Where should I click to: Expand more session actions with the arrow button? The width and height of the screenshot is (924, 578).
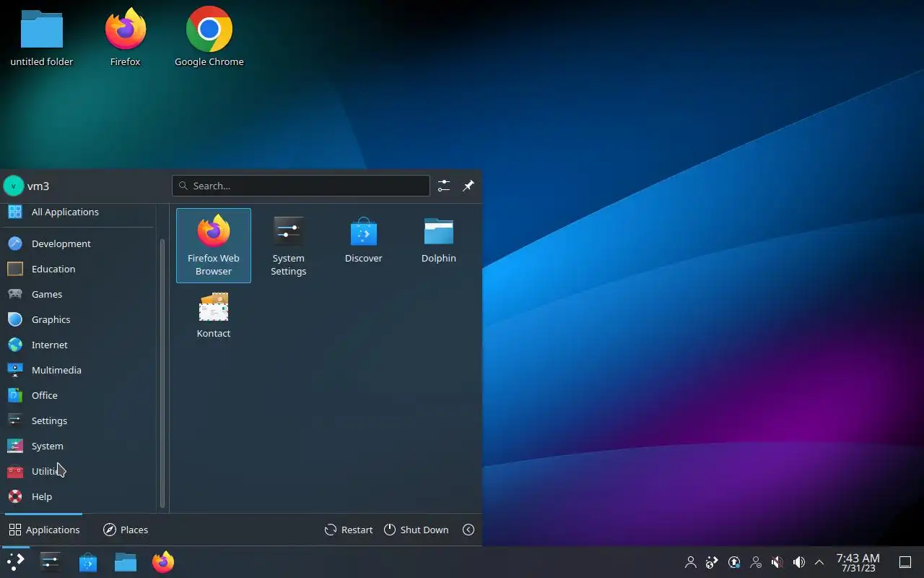[x=468, y=530]
